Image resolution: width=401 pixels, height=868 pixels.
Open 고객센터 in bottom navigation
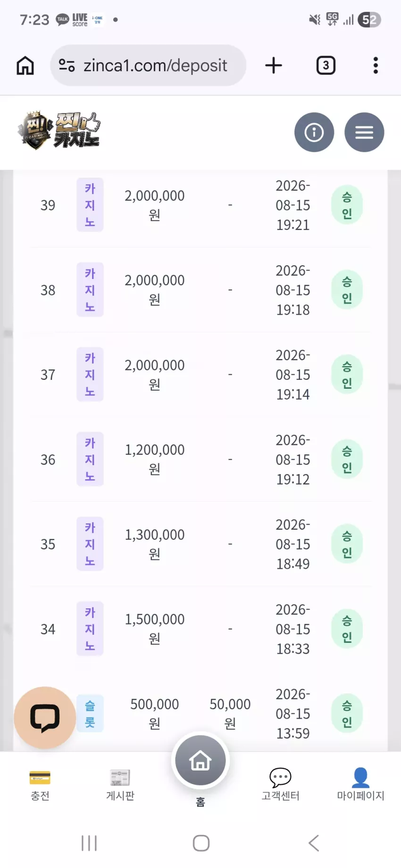tap(281, 785)
